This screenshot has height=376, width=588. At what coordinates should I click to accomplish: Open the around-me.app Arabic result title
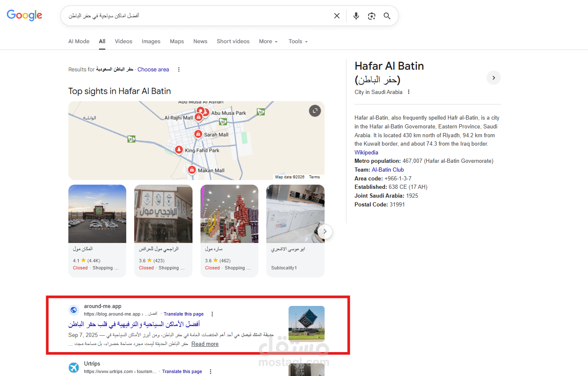pos(134,324)
